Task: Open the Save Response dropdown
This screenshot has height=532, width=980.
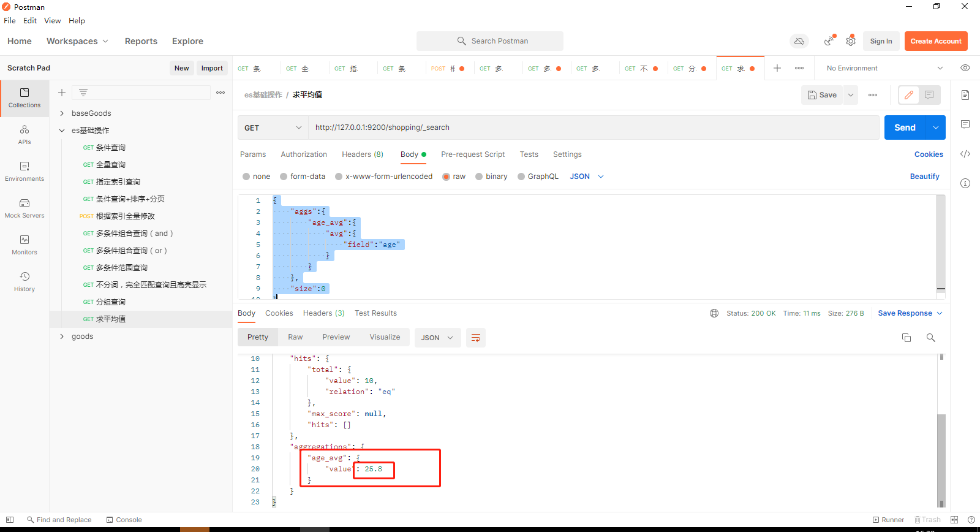Action: (910, 313)
